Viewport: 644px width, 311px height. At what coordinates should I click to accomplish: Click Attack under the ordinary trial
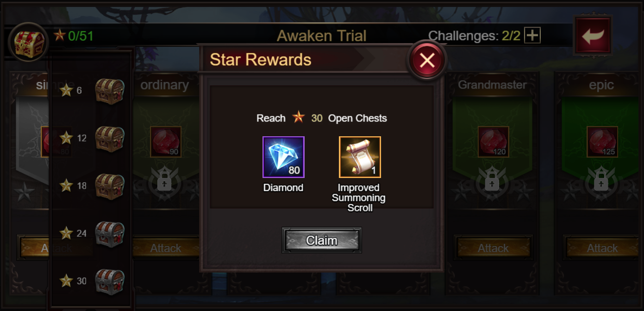[165, 248]
